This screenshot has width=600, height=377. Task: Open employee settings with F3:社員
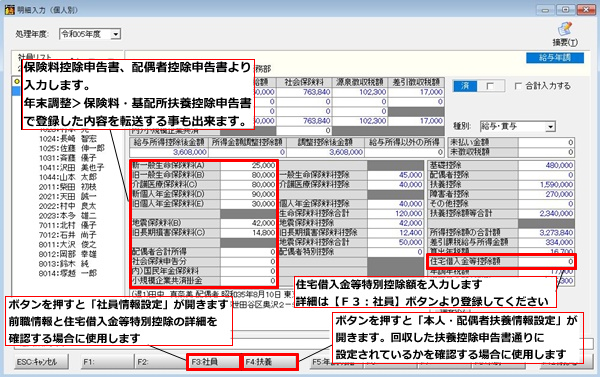(x=213, y=362)
